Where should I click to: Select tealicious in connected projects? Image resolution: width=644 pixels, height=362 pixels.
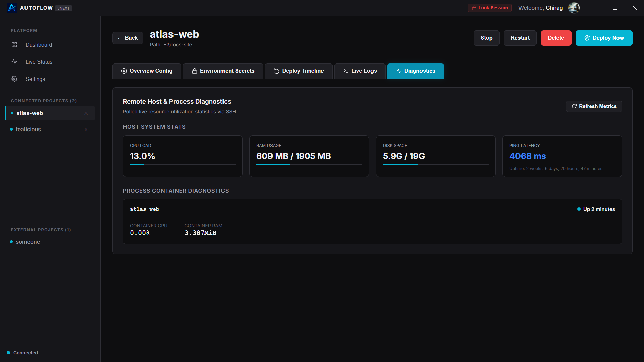[50, 130]
